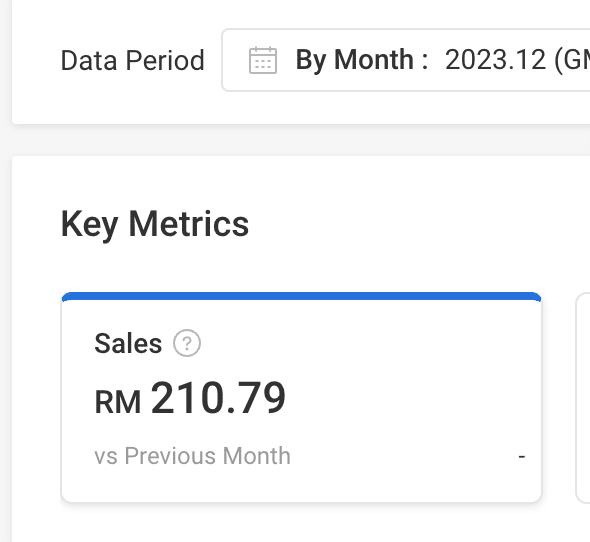590x542 pixels.
Task: Click the RM 210.79 sales amount
Action: [190, 398]
